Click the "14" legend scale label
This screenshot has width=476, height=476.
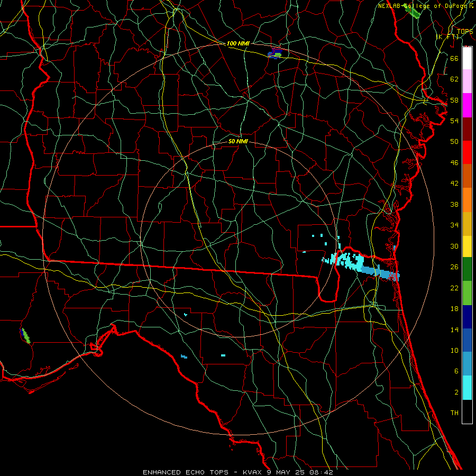pos(454,329)
